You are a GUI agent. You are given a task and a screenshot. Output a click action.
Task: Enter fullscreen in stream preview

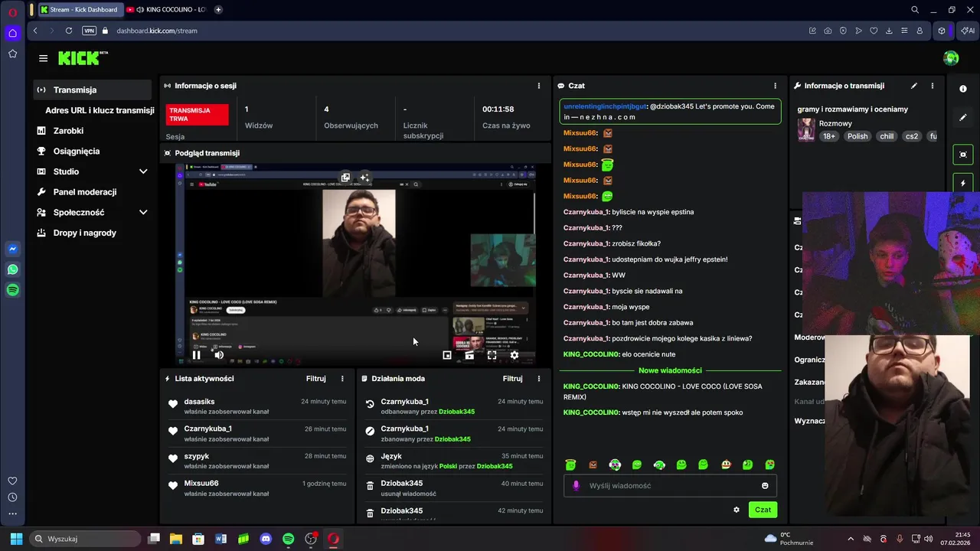click(492, 355)
